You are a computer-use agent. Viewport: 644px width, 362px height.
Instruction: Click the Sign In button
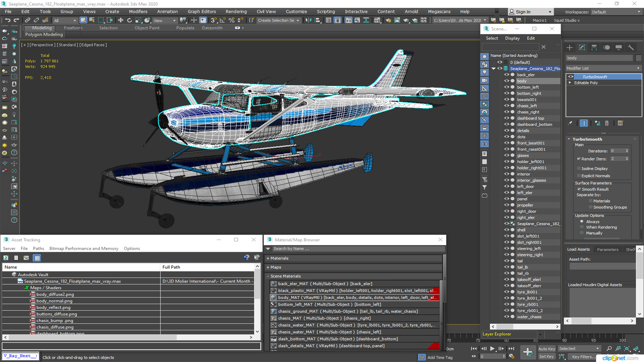[x=530, y=12]
